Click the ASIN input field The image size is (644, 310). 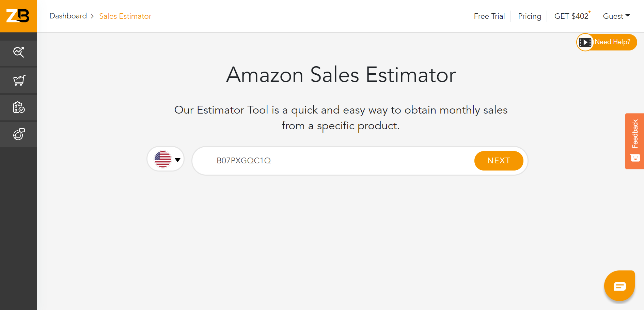(x=324, y=161)
